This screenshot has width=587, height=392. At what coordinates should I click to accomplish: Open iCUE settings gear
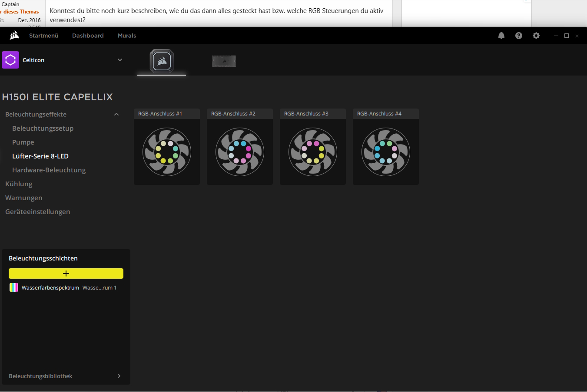point(536,36)
